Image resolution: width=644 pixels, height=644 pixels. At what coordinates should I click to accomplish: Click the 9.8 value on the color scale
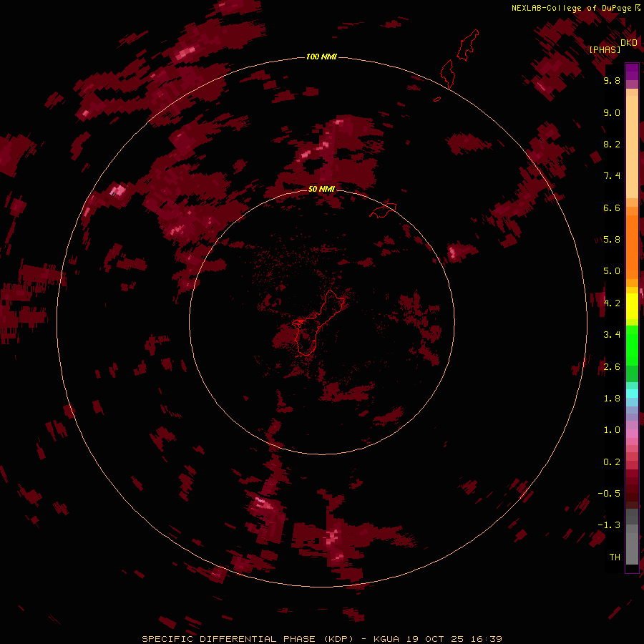pos(612,80)
